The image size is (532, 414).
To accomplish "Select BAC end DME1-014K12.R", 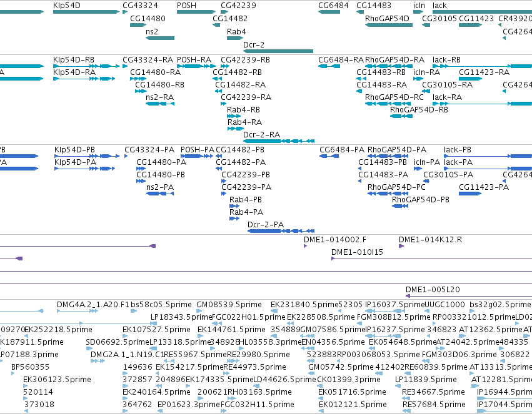I will tap(430, 240).
